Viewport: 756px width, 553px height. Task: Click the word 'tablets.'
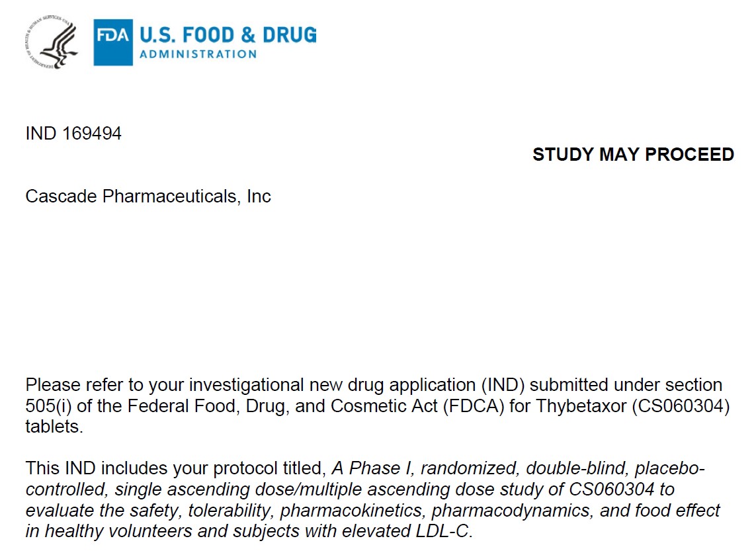pos(54,427)
